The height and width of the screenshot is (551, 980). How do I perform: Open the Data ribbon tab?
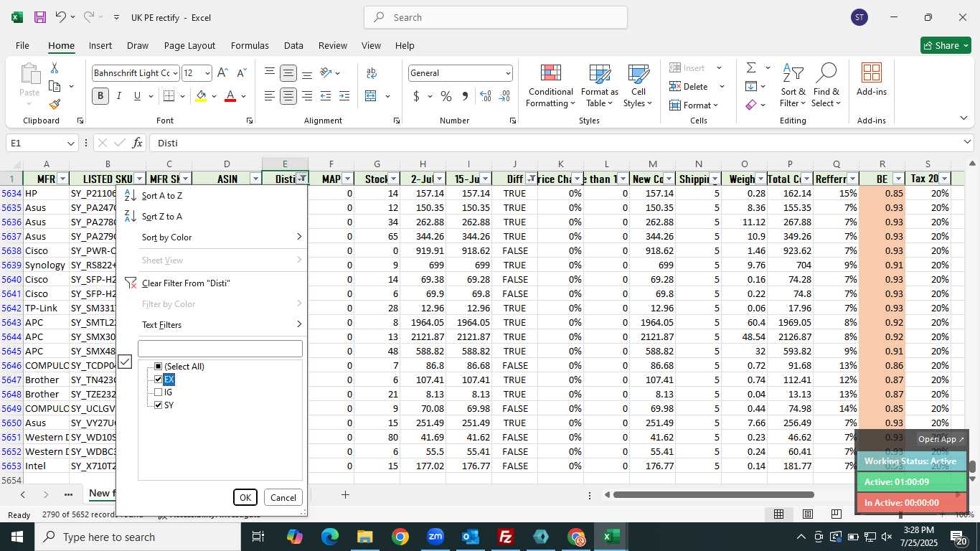coord(293,45)
